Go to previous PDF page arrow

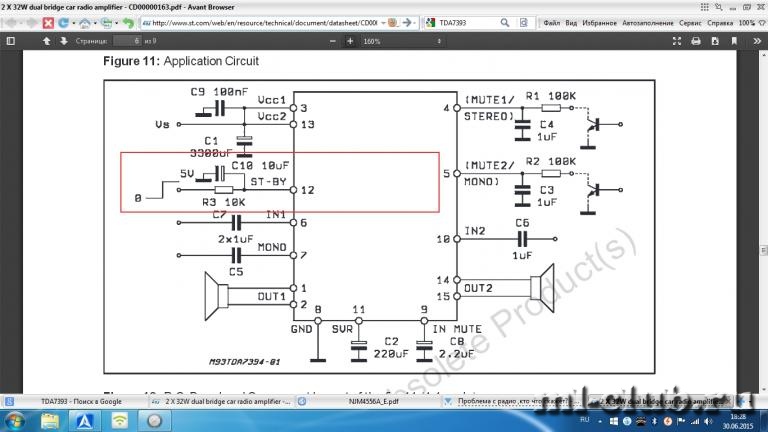47,41
